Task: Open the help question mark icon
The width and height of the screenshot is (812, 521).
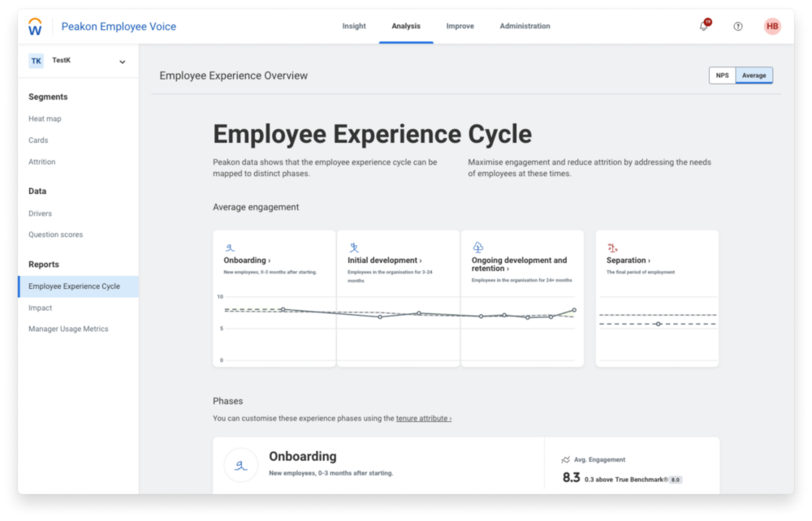Action: point(737,27)
